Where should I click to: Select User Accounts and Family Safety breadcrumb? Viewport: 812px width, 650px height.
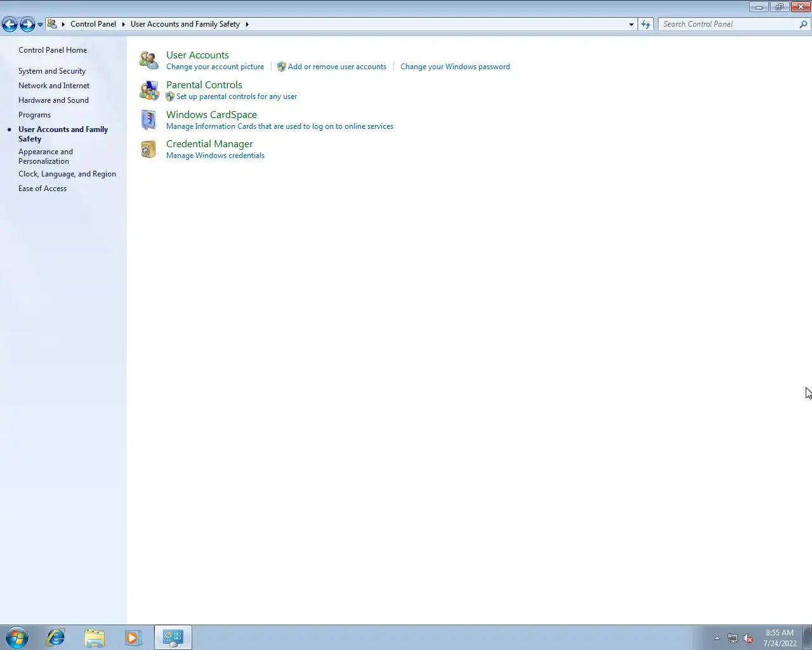point(185,24)
